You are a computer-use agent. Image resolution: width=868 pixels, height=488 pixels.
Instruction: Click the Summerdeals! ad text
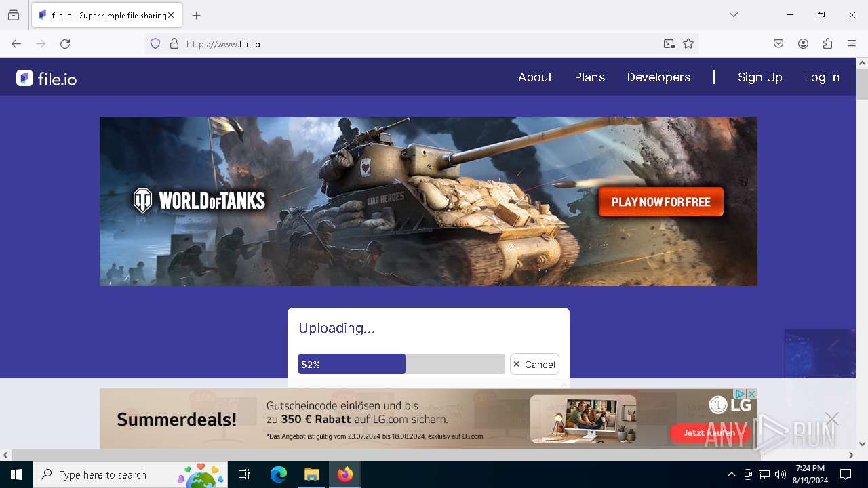[x=177, y=420]
